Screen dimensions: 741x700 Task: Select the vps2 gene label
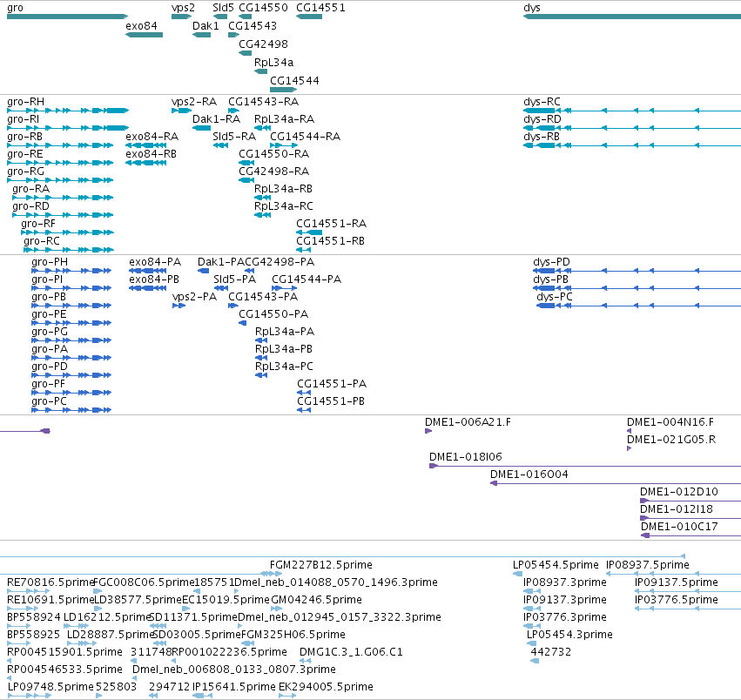(183, 8)
